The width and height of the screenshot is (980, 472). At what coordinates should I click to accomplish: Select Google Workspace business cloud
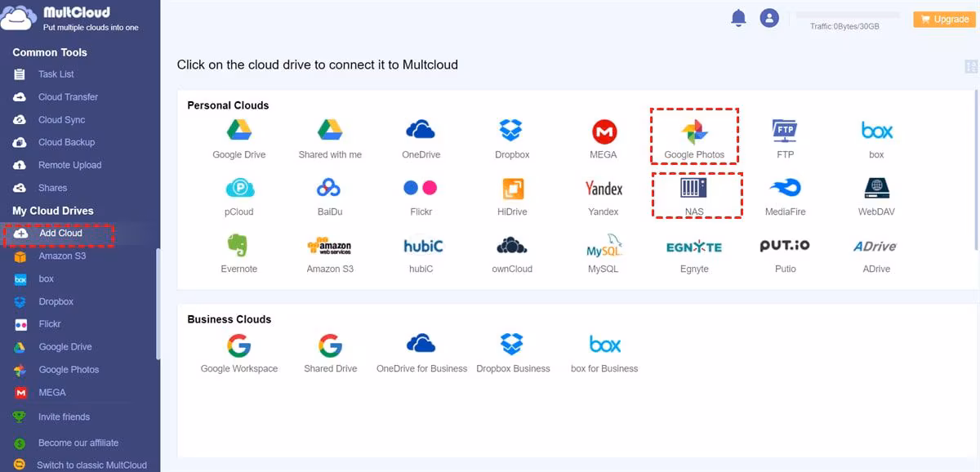238,345
